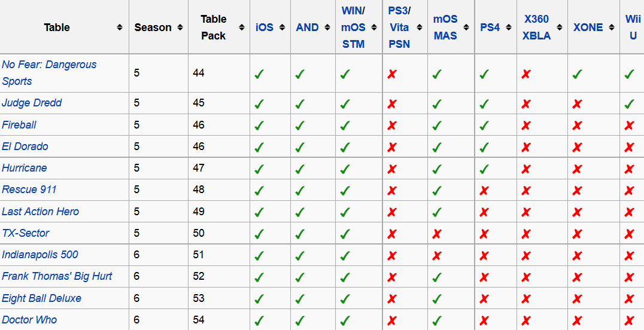Sort the XONE column
Image resolution: width=644 pixels, height=330 pixels.
[612, 27]
